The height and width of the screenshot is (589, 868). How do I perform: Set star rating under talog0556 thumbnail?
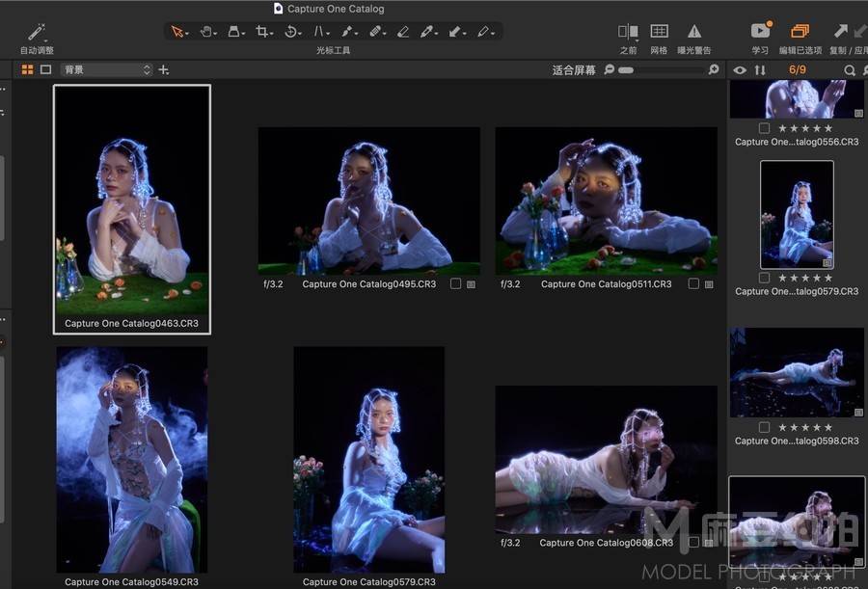click(x=805, y=128)
